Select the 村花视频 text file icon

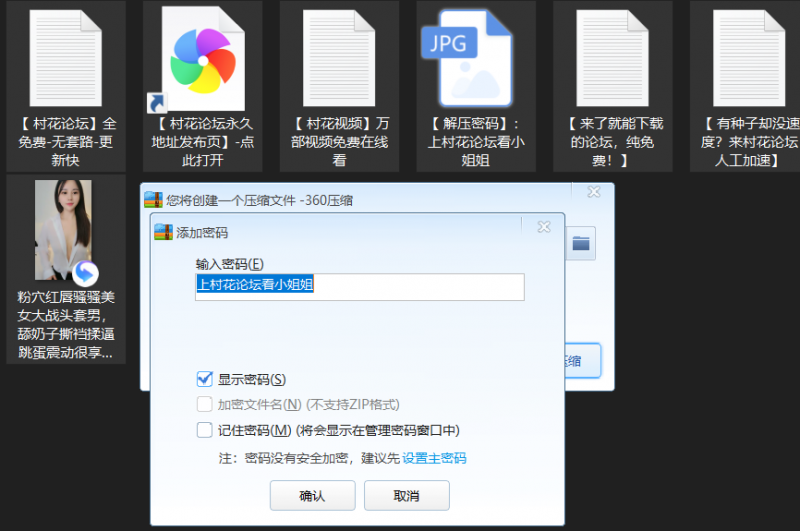[x=339, y=58]
